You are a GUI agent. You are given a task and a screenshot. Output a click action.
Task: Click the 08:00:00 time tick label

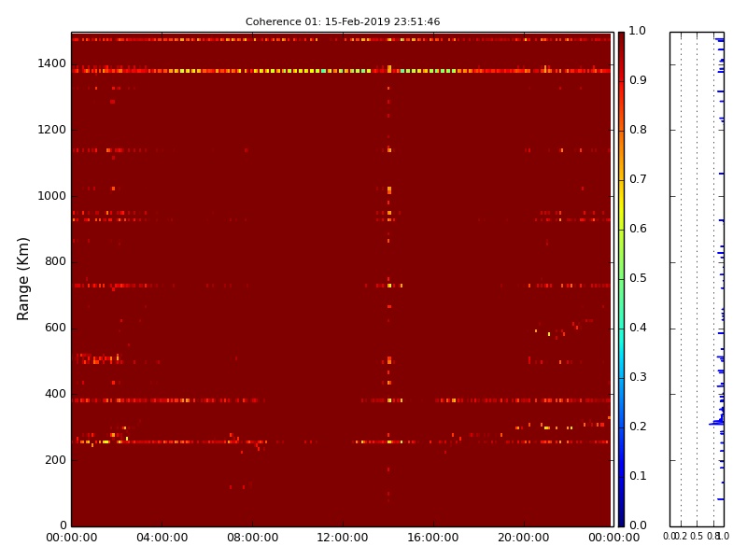[252, 538]
